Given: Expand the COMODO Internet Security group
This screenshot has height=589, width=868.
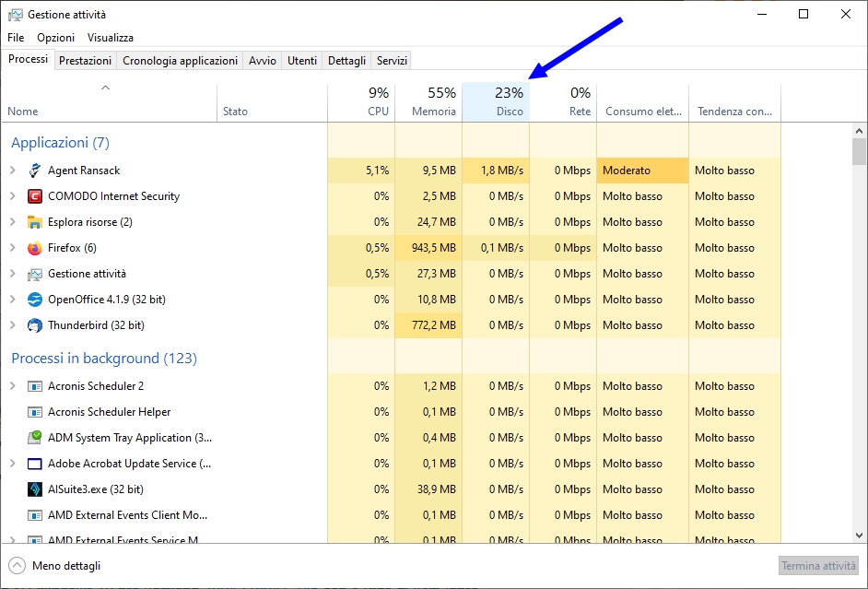Looking at the screenshot, I should click(x=13, y=196).
